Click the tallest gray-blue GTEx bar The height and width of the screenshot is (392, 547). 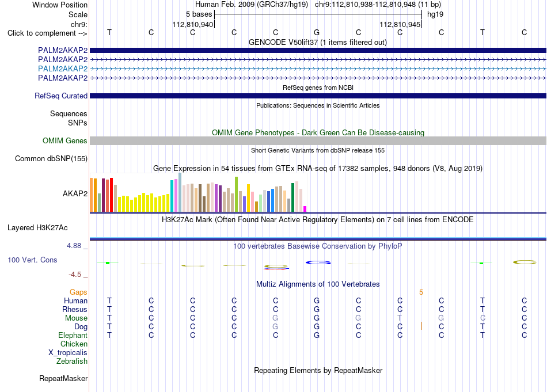[180, 192]
